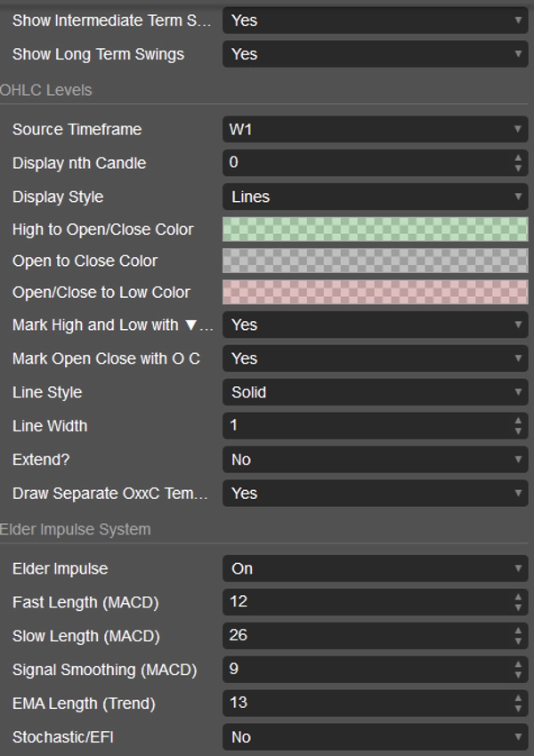Open the Line Width dropdown
This screenshot has height=756, width=534.
[375, 426]
